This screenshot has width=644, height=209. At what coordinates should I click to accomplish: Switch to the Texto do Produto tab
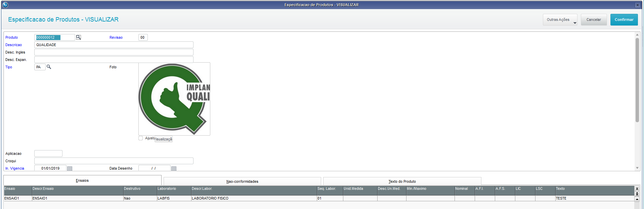click(402, 181)
